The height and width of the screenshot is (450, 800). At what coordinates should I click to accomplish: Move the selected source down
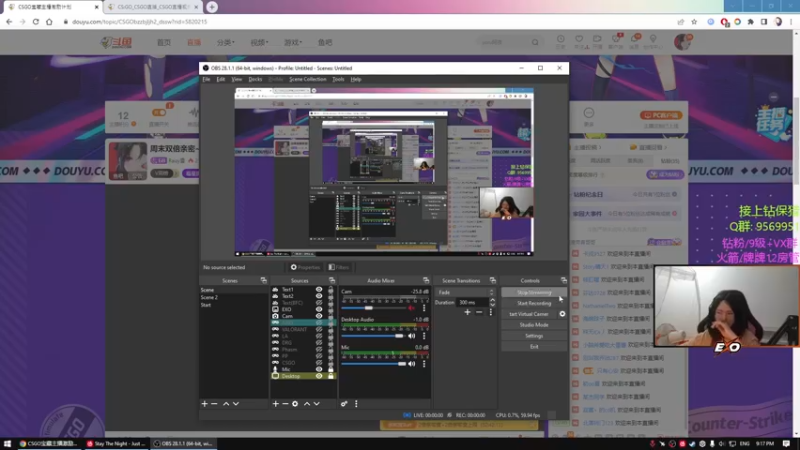click(316, 404)
